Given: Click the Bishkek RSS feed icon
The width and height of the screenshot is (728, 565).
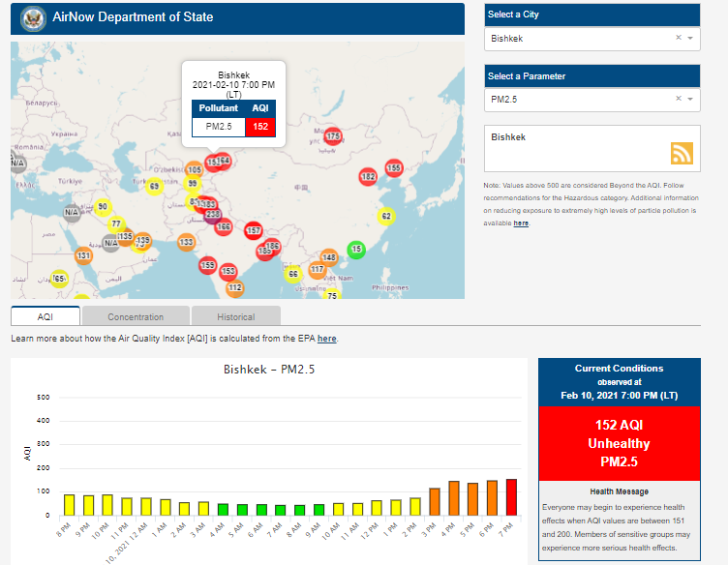Looking at the screenshot, I should tap(682, 153).
